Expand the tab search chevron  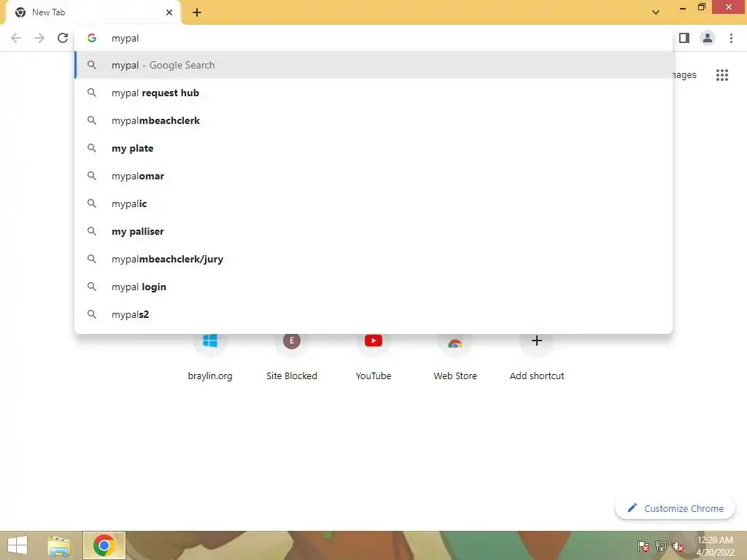tap(656, 12)
